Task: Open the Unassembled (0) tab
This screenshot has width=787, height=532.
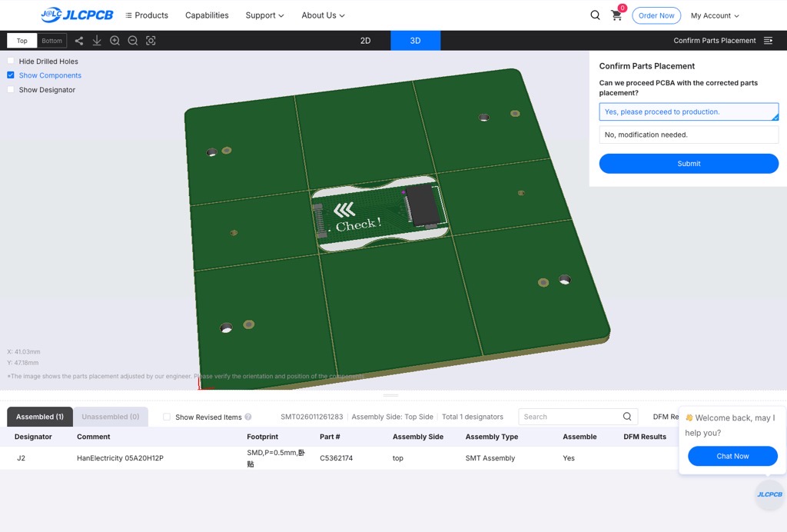Action: [x=111, y=417]
